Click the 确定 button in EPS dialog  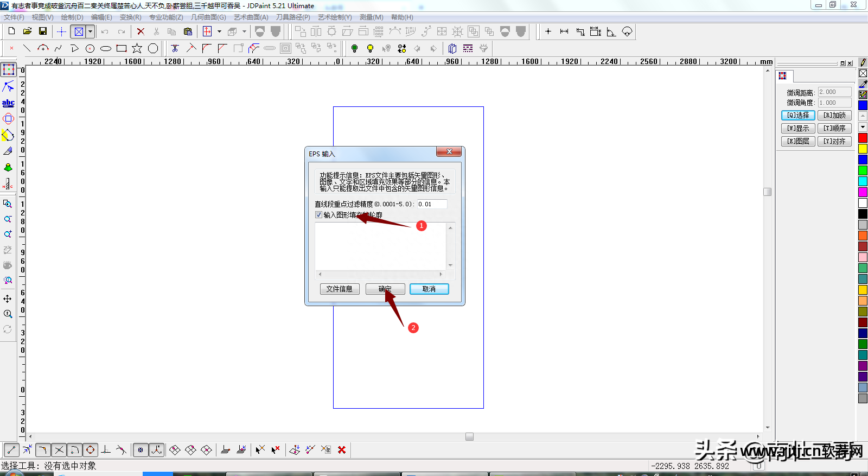(x=385, y=289)
